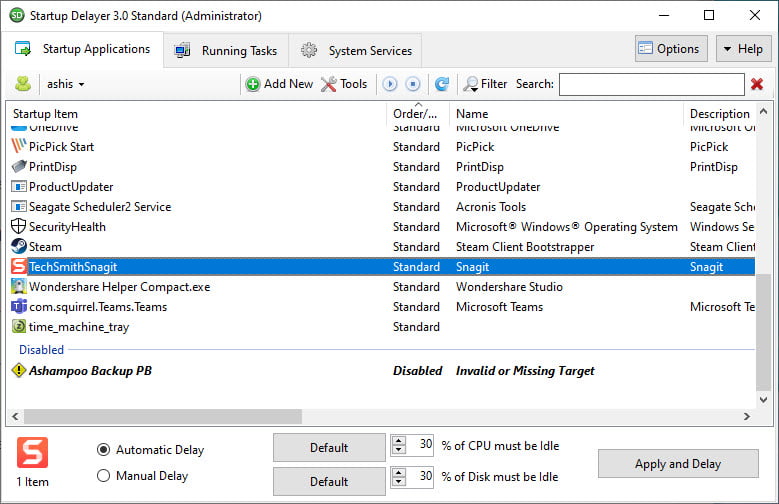Click the Disabled group header
Image resolution: width=779 pixels, height=504 pixels.
tap(42, 349)
